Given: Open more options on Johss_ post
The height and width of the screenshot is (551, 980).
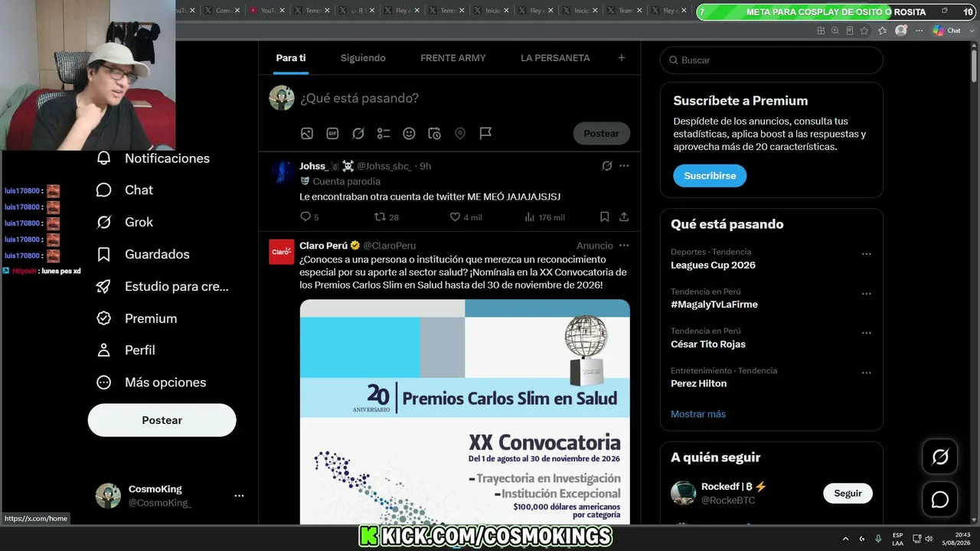Looking at the screenshot, I should 624,166.
